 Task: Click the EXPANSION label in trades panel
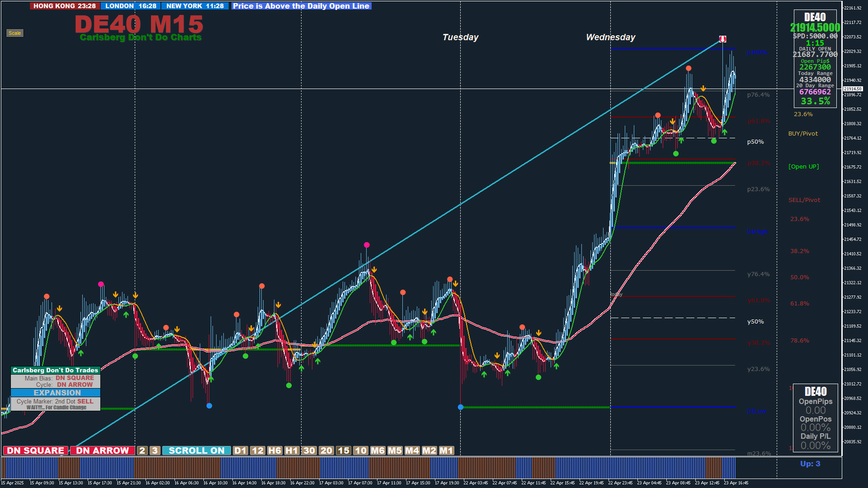click(57, 393)
